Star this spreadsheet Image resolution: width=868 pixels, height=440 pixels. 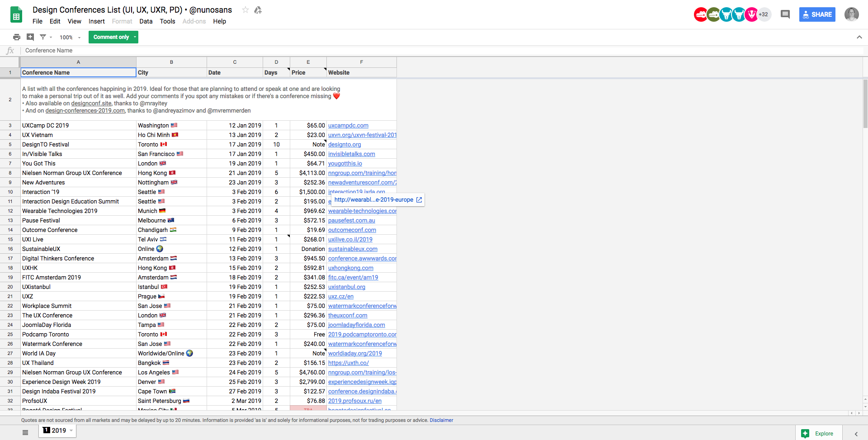pos(245,10)
